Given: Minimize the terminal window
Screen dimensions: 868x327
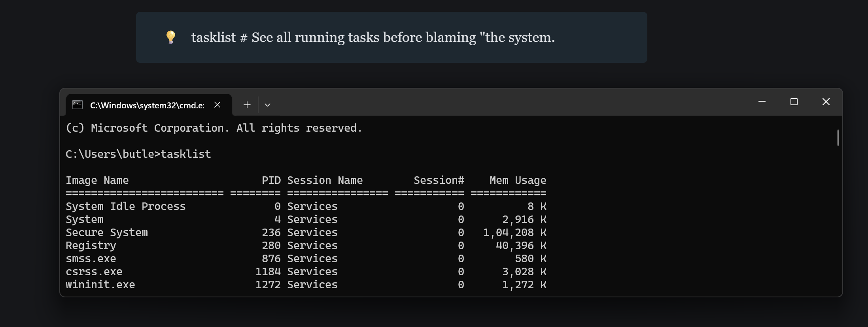Looking at the screenshot, I should click(762, 102).
